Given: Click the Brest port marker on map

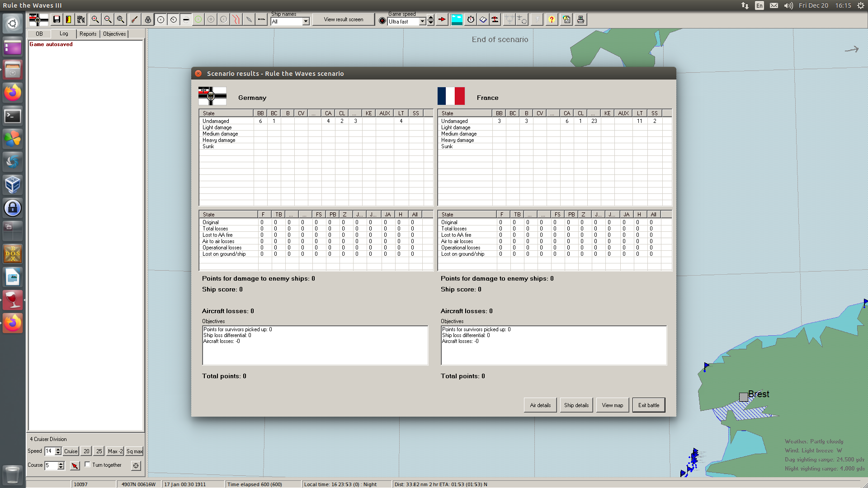Looking at the screenshot, I should [x=744, y=397].
